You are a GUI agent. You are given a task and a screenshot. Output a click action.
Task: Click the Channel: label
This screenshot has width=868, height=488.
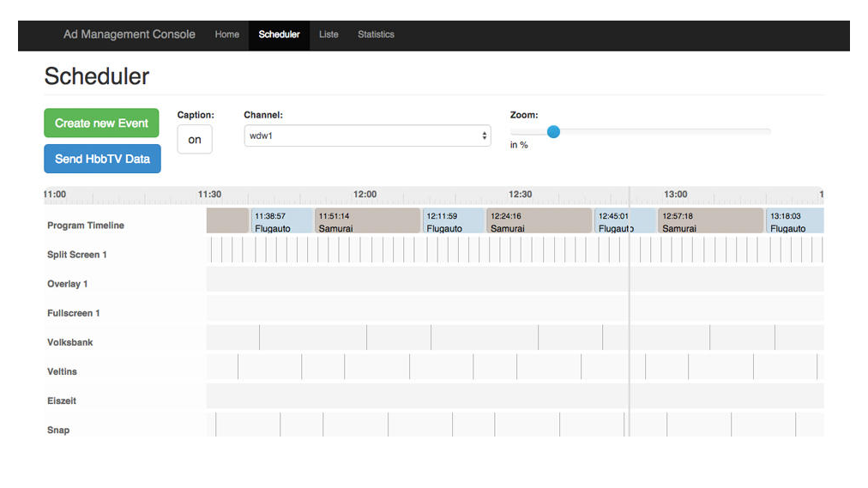[263, 115]
